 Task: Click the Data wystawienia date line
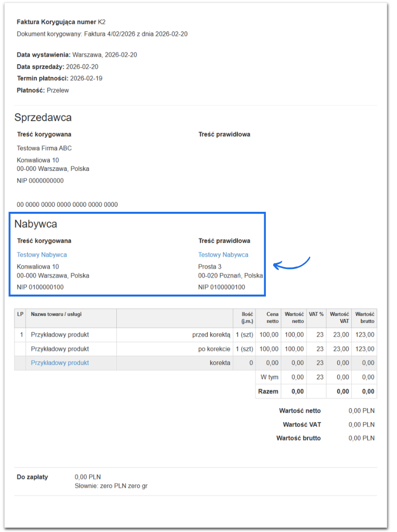[77, 55]
